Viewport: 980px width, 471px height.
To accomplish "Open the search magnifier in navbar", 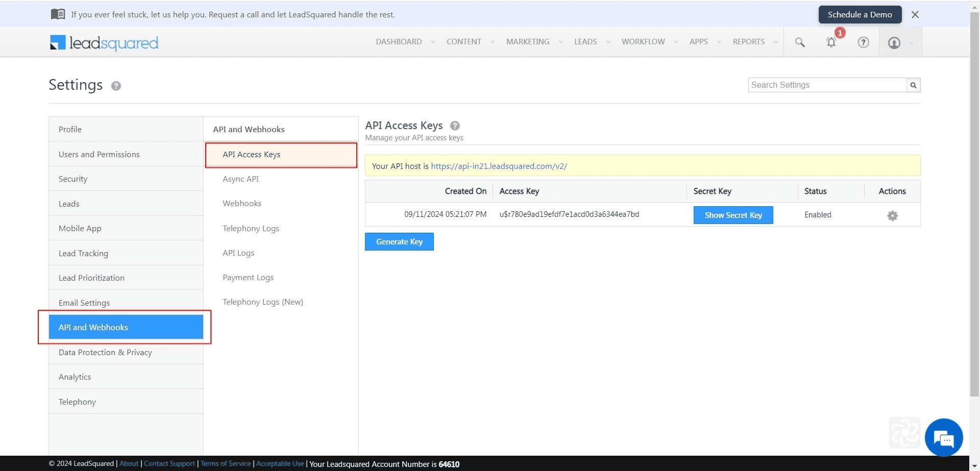I will (800, 42).
